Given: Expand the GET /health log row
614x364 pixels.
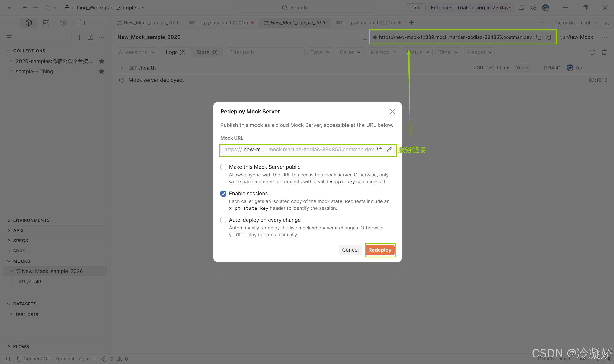Looking at the screenshot, I should pyautogui.click(x=122, y=68).
